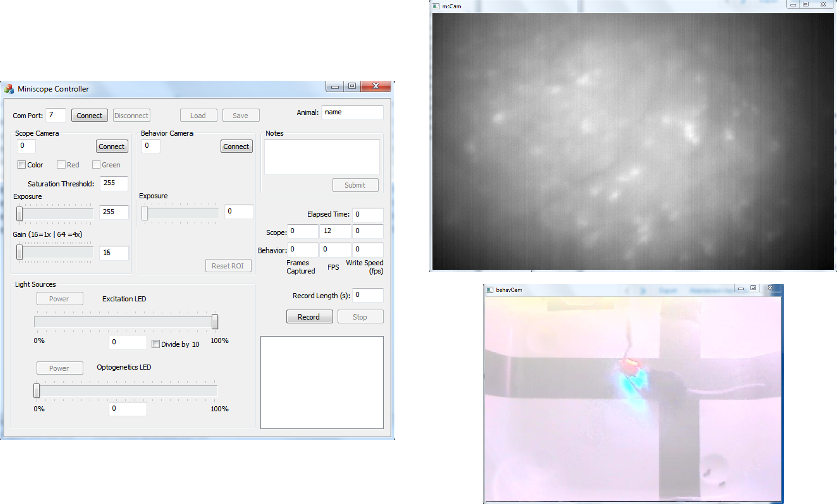Minimize the behavCam window

[x=740, y=288]
